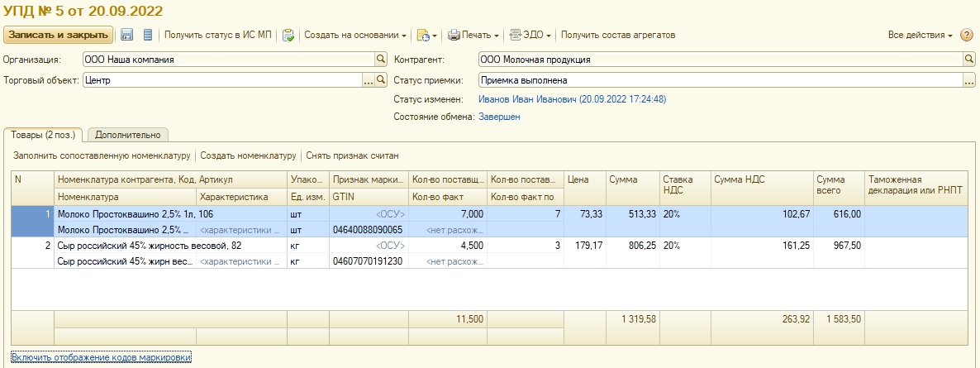
Task: Click the help question mark icon
Action: click(967, 36)
